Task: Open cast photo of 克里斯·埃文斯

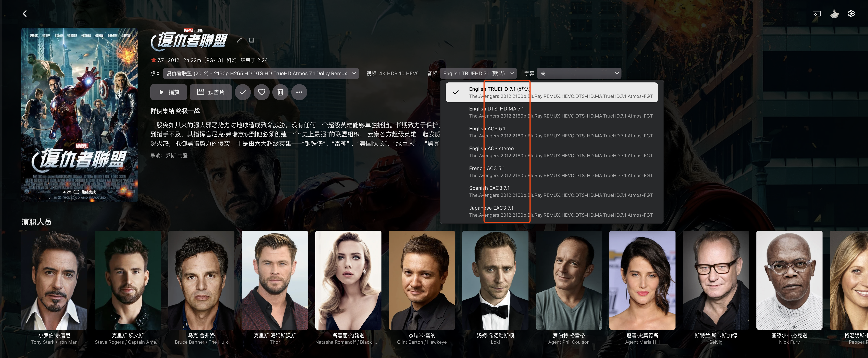Action: [x=128, y=280]
